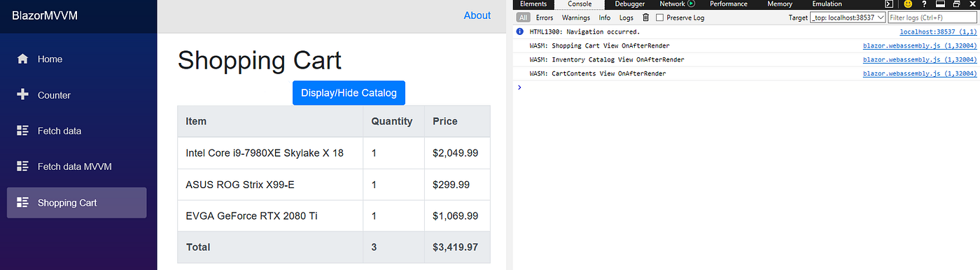Click the Shopping Cart sidebar list icon
The image size is (980, 270).
click(x=22, y=203)
